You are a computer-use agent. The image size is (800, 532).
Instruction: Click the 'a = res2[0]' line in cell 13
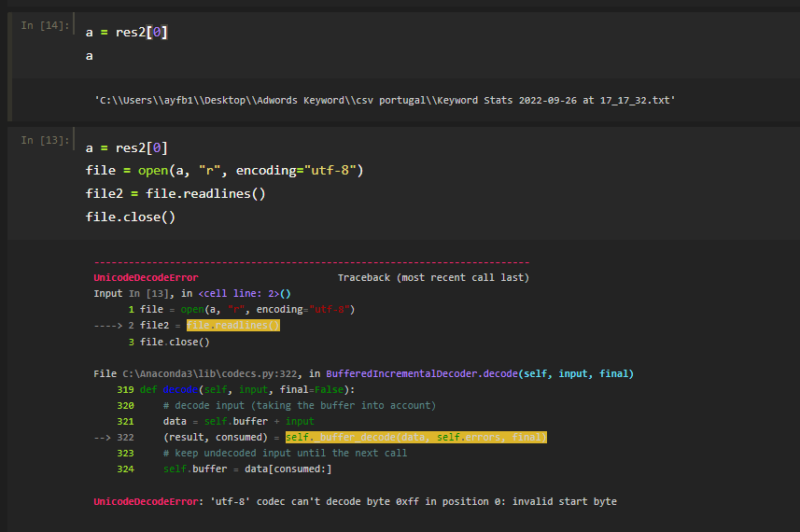(127, 147)
